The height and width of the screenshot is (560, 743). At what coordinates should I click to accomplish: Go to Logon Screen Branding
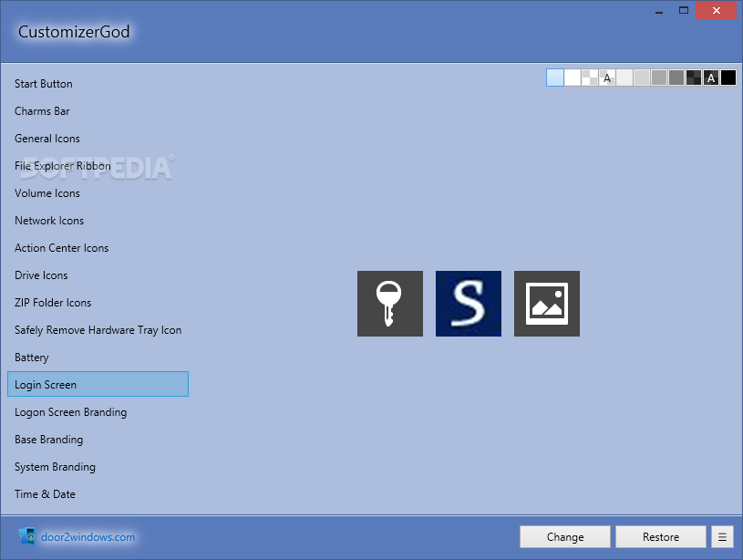click(x=98, y=412)
